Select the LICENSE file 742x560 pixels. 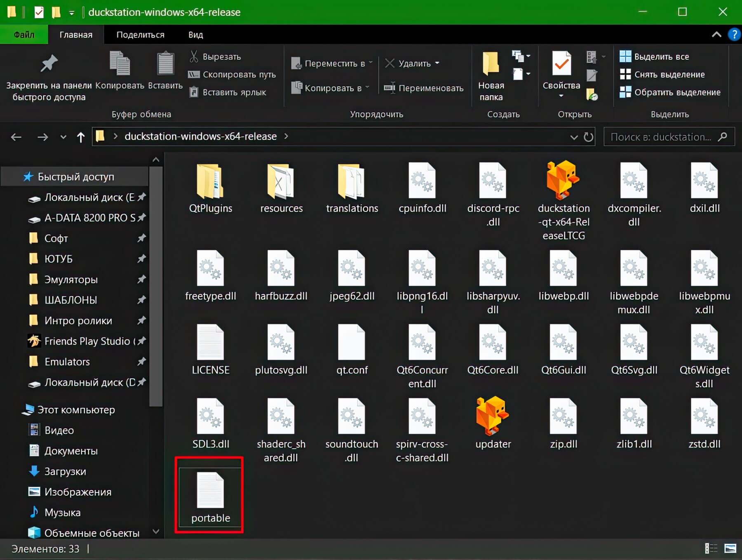coord(210,350)
